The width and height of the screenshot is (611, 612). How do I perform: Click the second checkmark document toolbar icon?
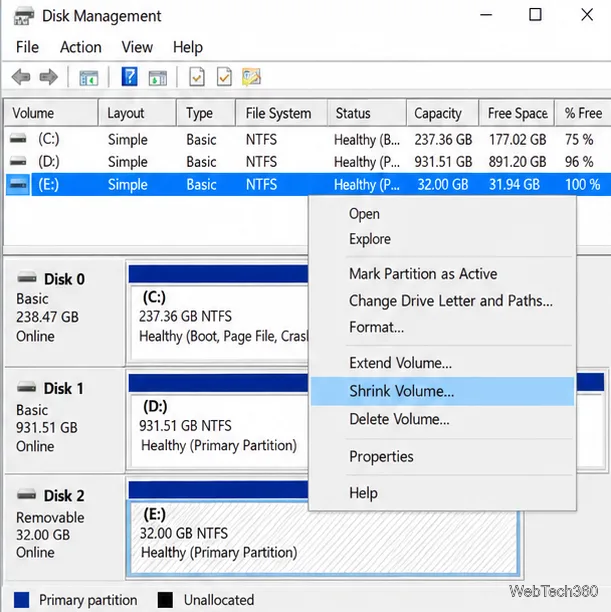224,77
